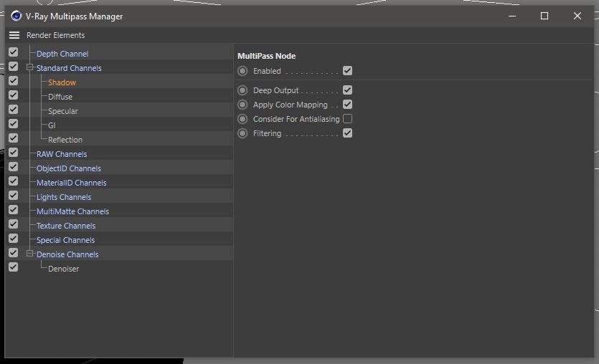Toggle the Denoiser checkbox
599x364 pixels.
click(x=14, y=267)
